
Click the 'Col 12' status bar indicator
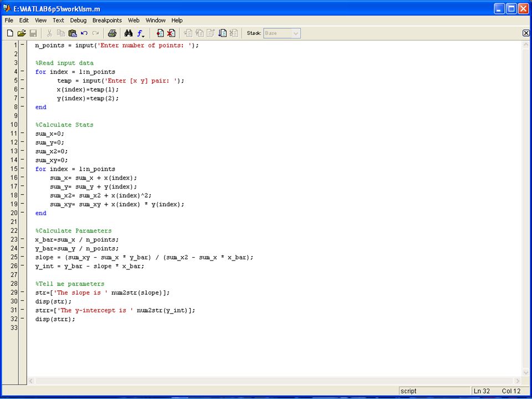511,391
